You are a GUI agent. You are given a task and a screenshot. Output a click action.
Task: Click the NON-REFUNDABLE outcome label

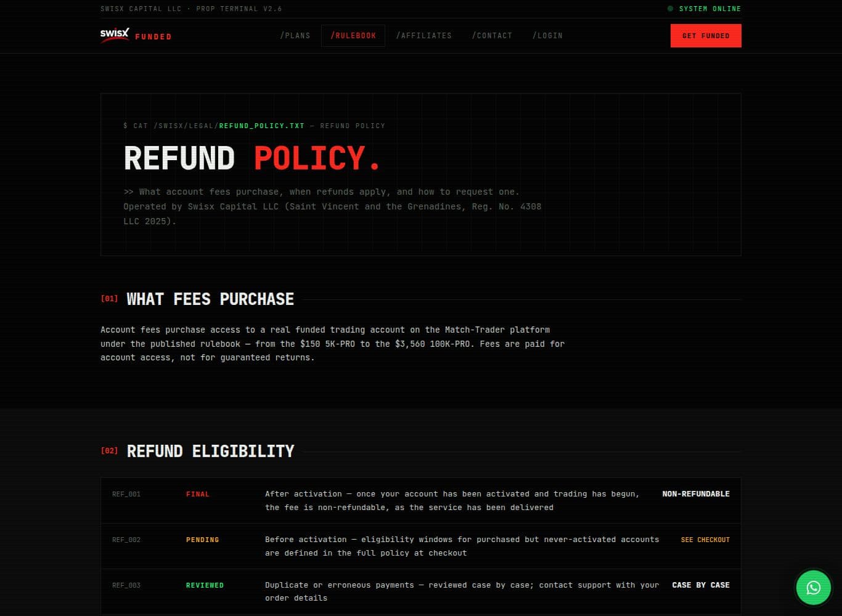pyautogui.click(x=696, y=494)
